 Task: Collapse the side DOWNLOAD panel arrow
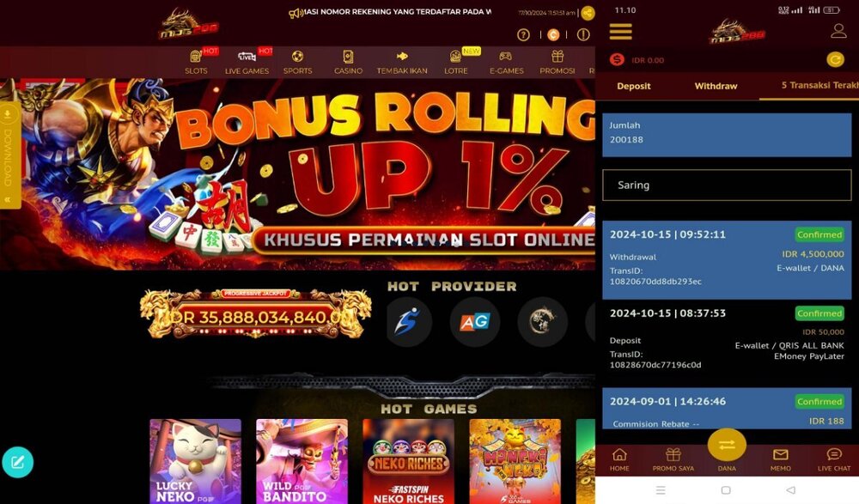click(8, 200)
